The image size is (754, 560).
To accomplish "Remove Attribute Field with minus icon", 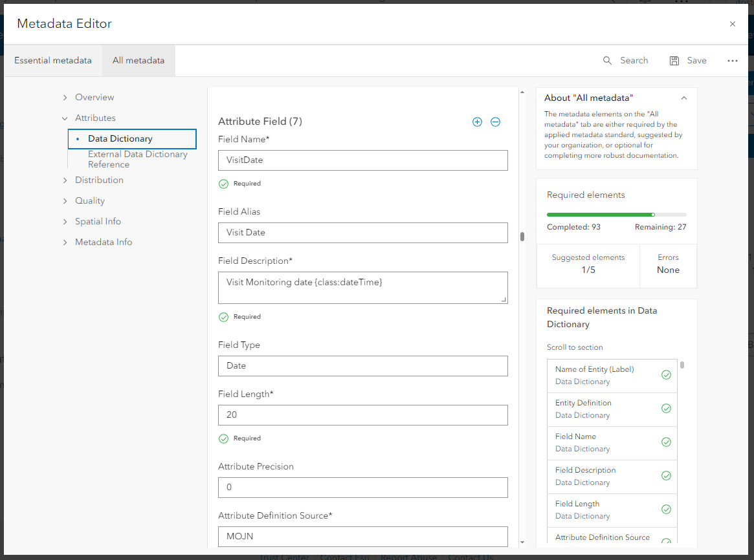I will (495, 122).
